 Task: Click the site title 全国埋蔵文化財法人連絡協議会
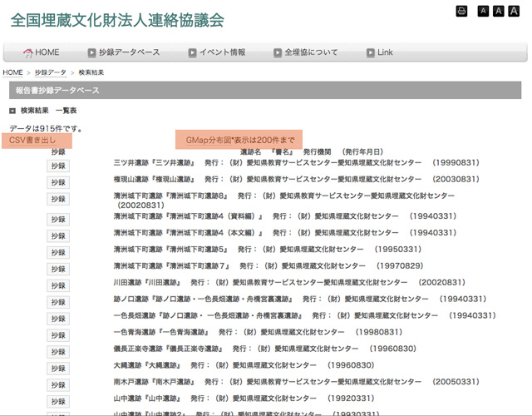point(117,20)
